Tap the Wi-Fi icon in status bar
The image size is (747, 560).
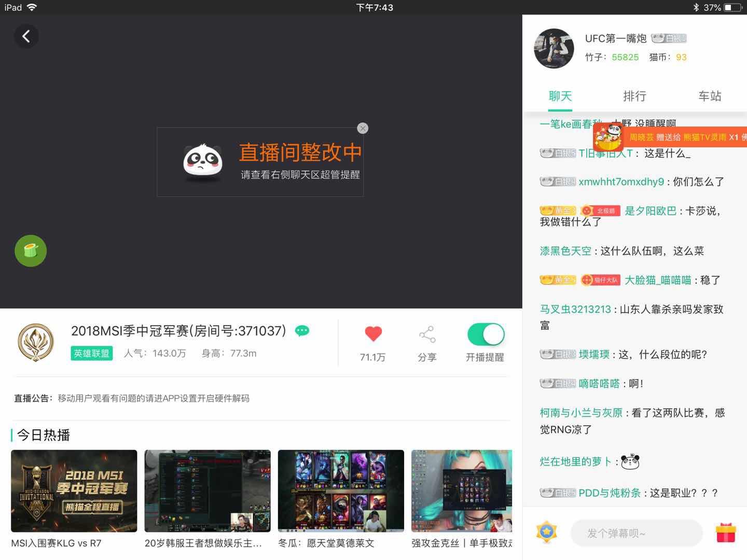(x=32, y=7)
